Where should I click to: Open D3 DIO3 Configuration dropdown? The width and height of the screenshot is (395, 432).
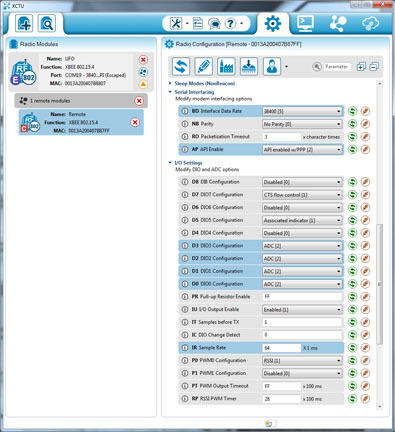pos(302,246)
